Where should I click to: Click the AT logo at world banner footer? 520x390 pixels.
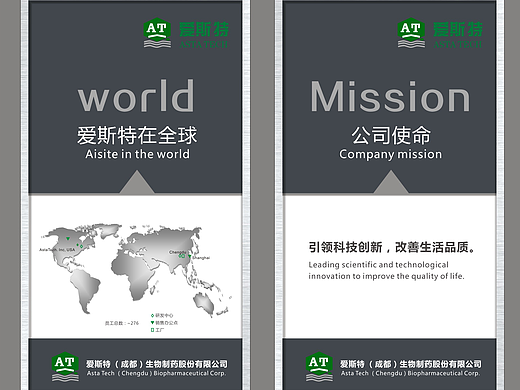point(65,367)
